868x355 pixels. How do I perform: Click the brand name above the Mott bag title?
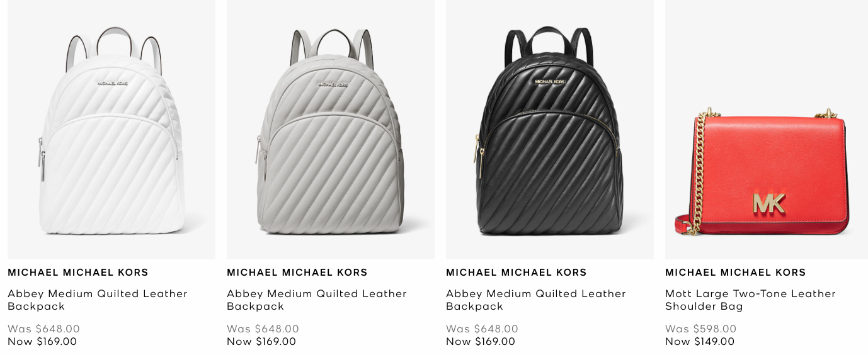[x=736, y=273]
